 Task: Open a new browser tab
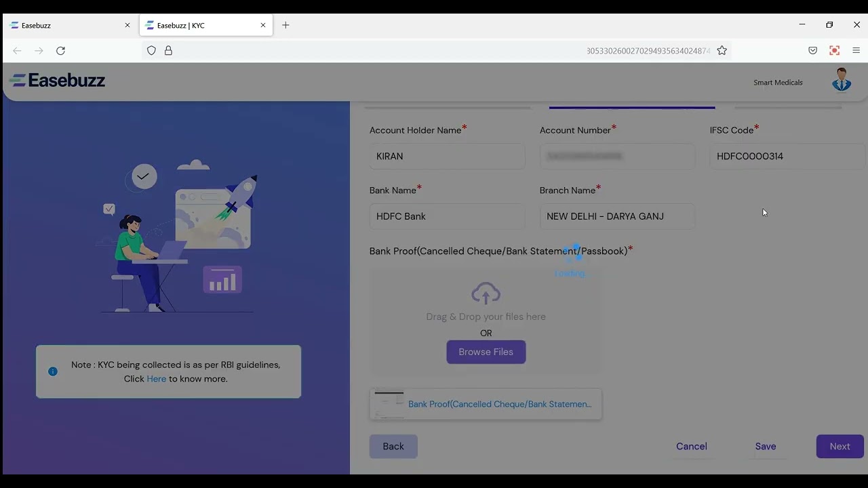pos(285,25)
